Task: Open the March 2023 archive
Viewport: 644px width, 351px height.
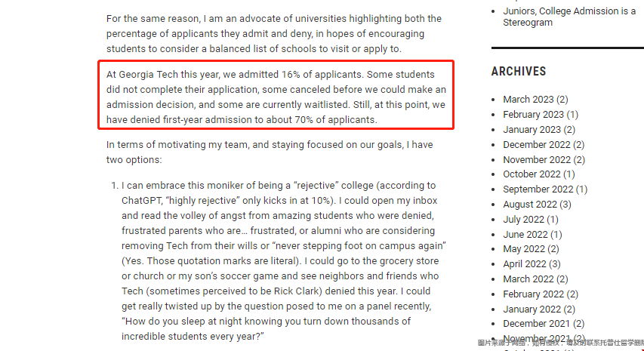Action: tap(528, 100)
